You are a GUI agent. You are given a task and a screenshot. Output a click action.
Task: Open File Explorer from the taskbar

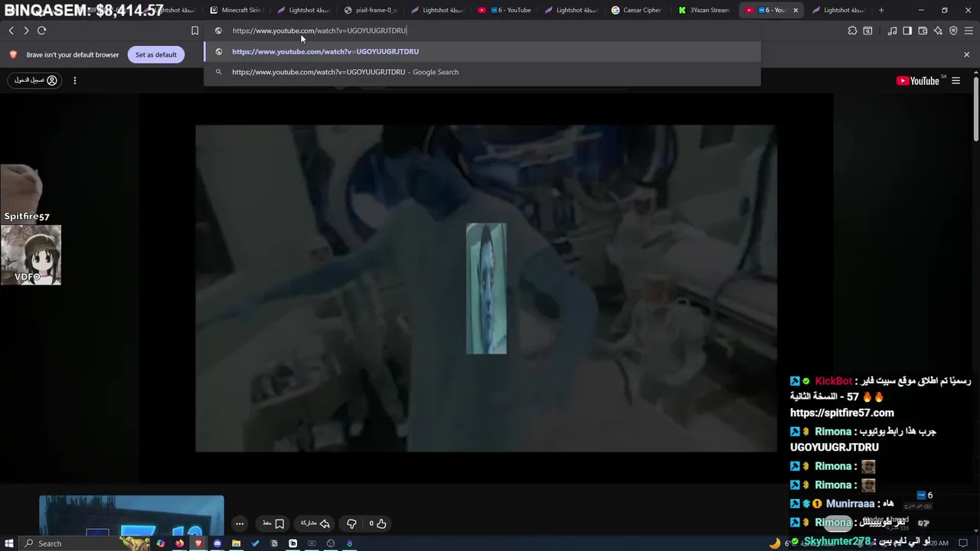pyautogui.click(x=236, y=543)
